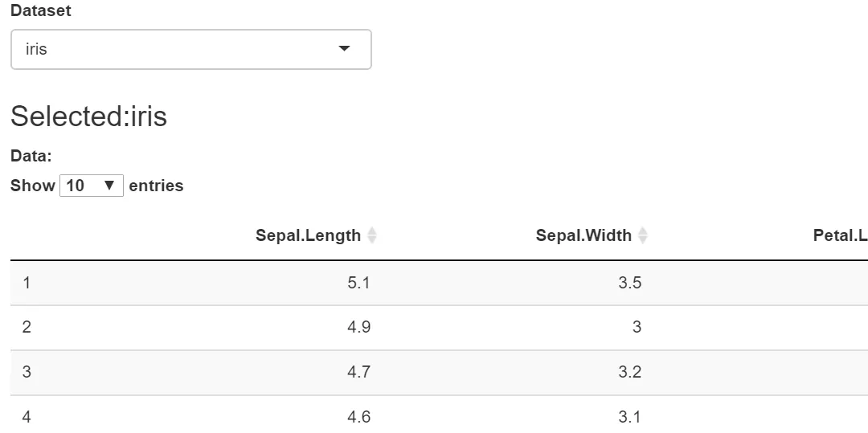Click the partially visible Petal.L column header

[840, 235]
